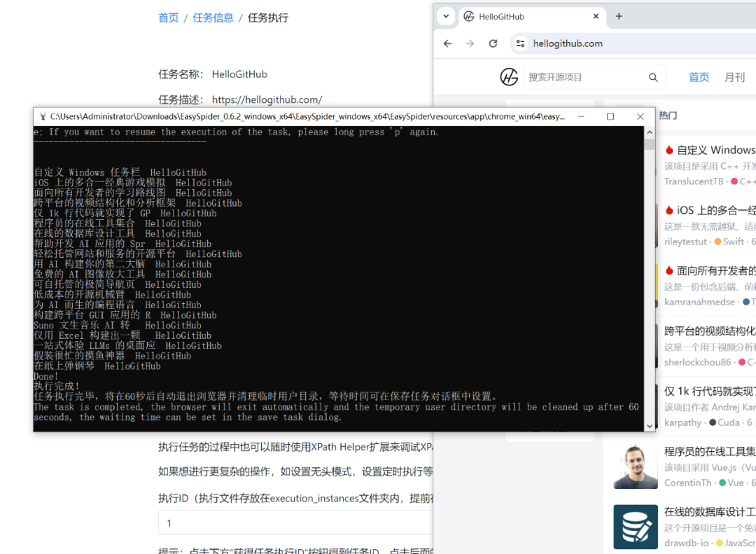Select the 热门 tab on HelloGitHub
The width and height of the screenshot is (756, 554).
click(668, 116)
